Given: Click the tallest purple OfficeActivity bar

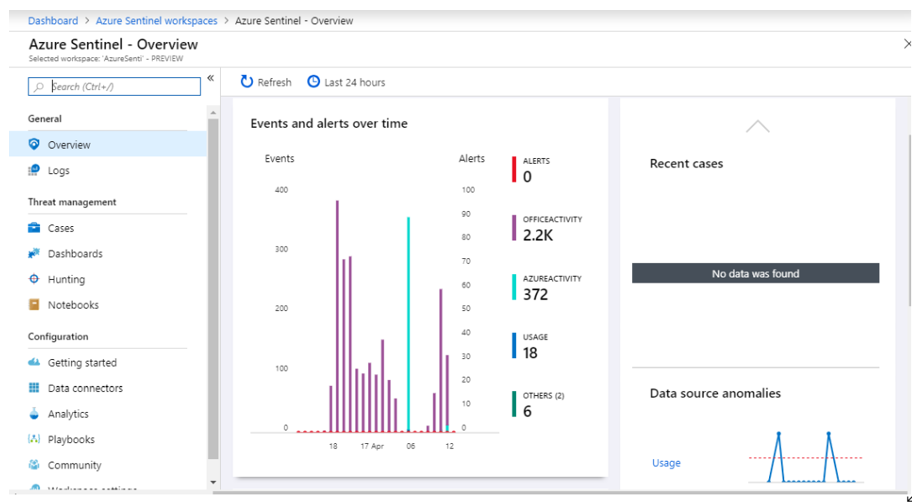Looking at the screenshot, I should click(x=337, y=316).
